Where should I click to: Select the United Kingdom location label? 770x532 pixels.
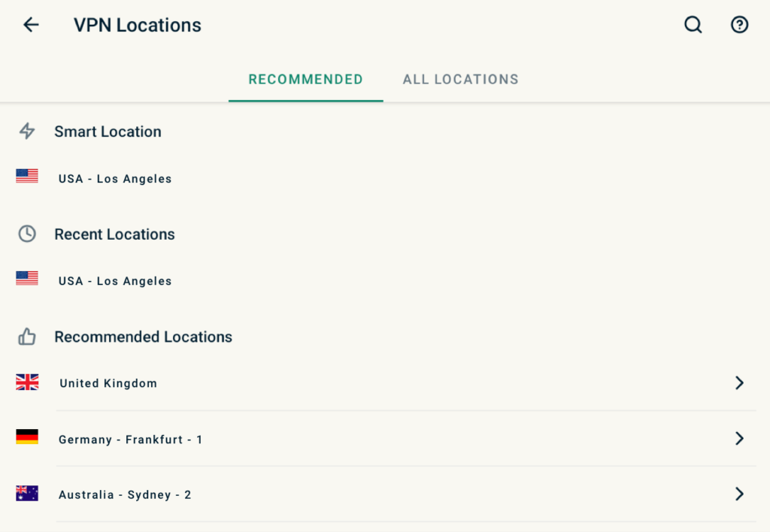108,383
